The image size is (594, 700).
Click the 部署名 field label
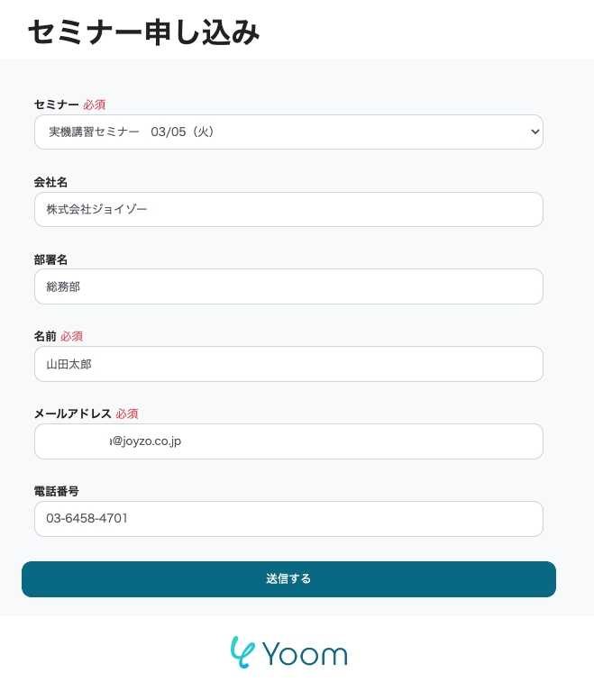tap(50, 259)
